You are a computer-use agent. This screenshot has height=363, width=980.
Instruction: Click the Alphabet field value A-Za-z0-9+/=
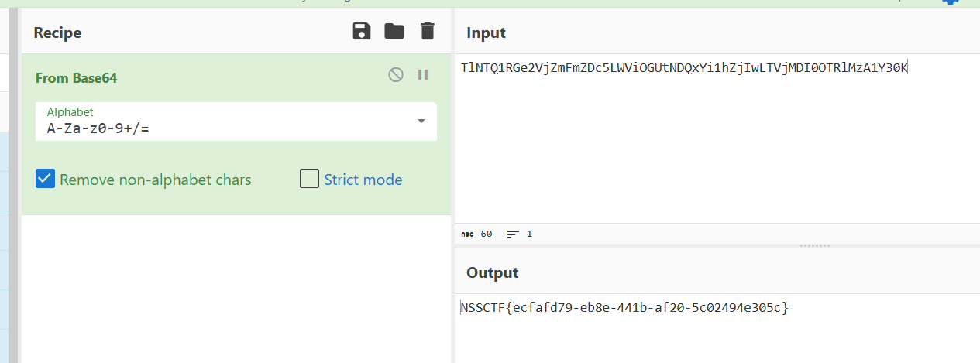click(x=98, y=128)
